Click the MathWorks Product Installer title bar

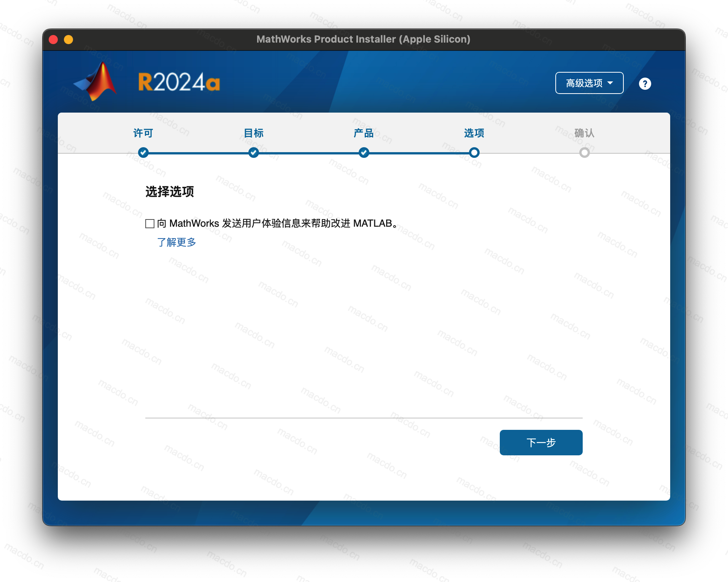pos(364,39)
